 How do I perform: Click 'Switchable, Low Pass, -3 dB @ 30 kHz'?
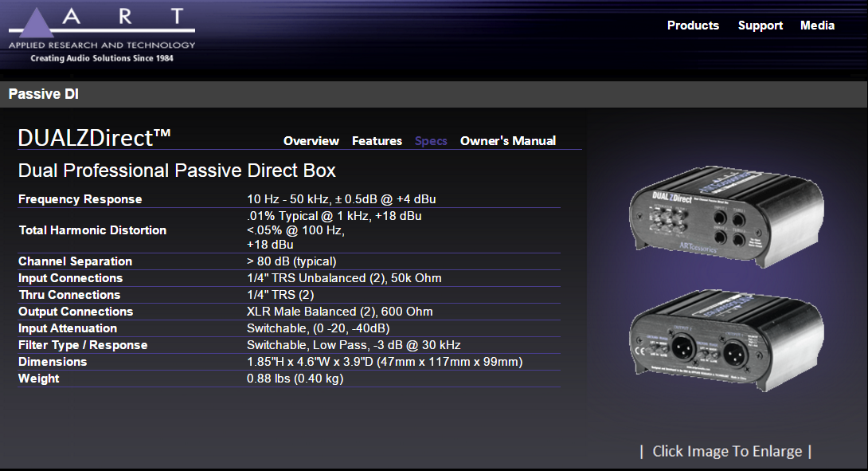354,344
